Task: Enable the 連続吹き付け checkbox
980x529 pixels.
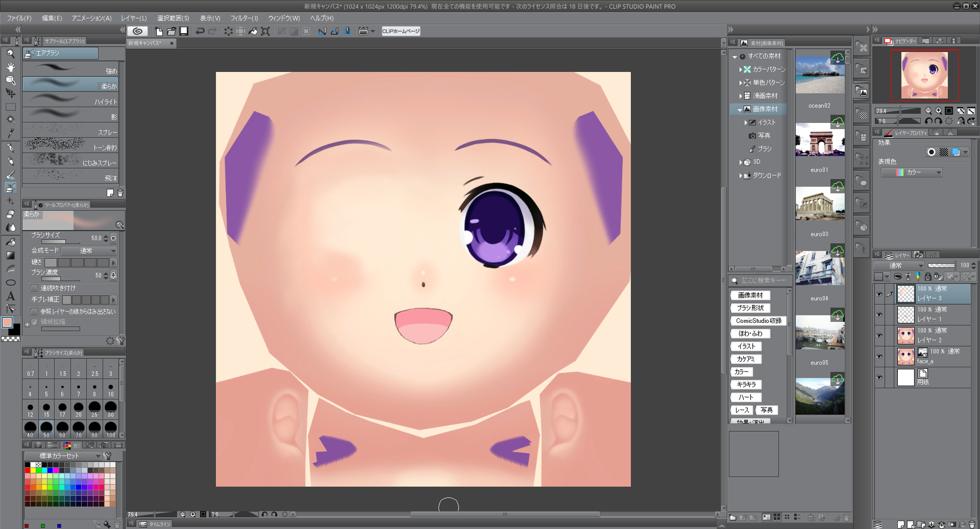Action: click(x=34, y=288)
